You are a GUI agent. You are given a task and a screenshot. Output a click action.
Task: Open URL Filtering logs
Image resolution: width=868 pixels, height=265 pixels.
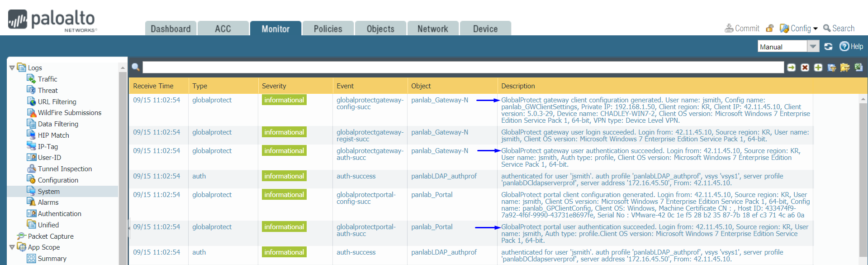click(57, 101)
